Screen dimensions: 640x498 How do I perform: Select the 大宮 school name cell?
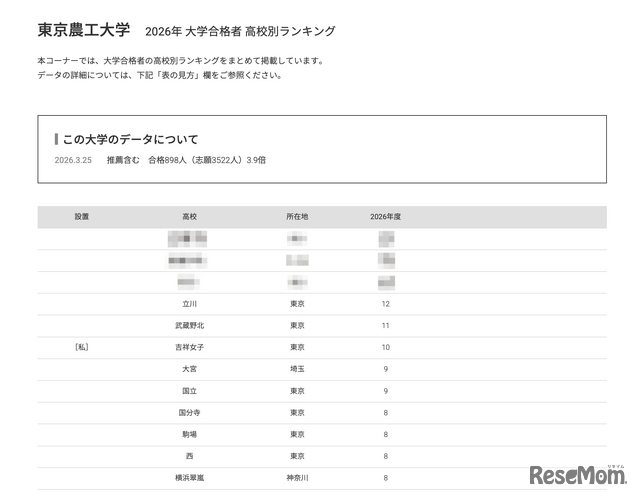[x=189, y=369]
